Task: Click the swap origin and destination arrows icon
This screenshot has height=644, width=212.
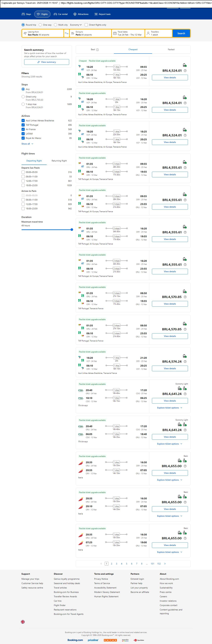Action: (x=67, y=33)
